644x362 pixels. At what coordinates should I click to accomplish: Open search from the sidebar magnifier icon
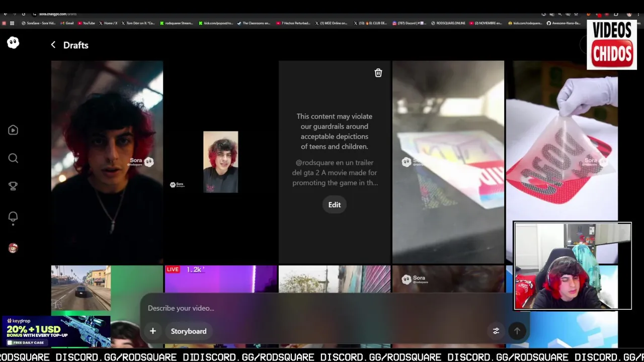[x=13, y=158]
